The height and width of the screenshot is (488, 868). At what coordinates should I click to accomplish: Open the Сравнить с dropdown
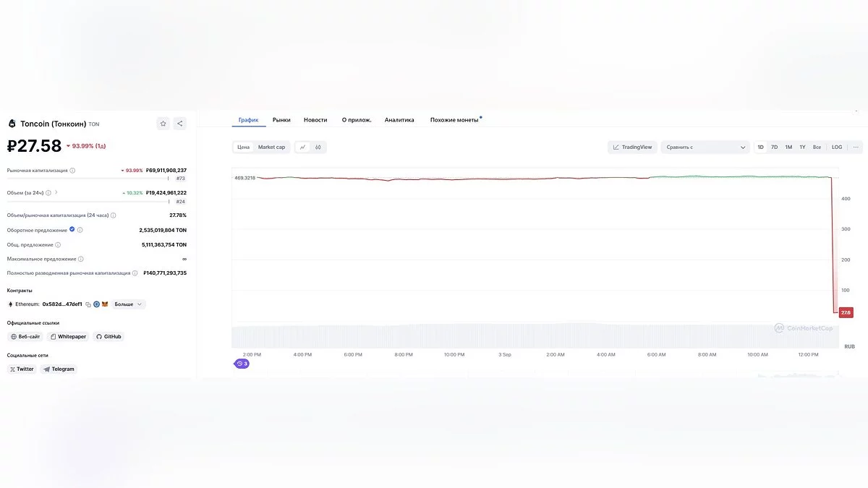705,147
